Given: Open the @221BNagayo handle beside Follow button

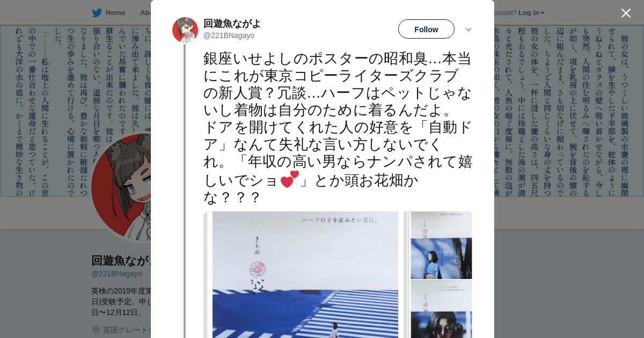Looking at the screenshot, I should (229, 35).
